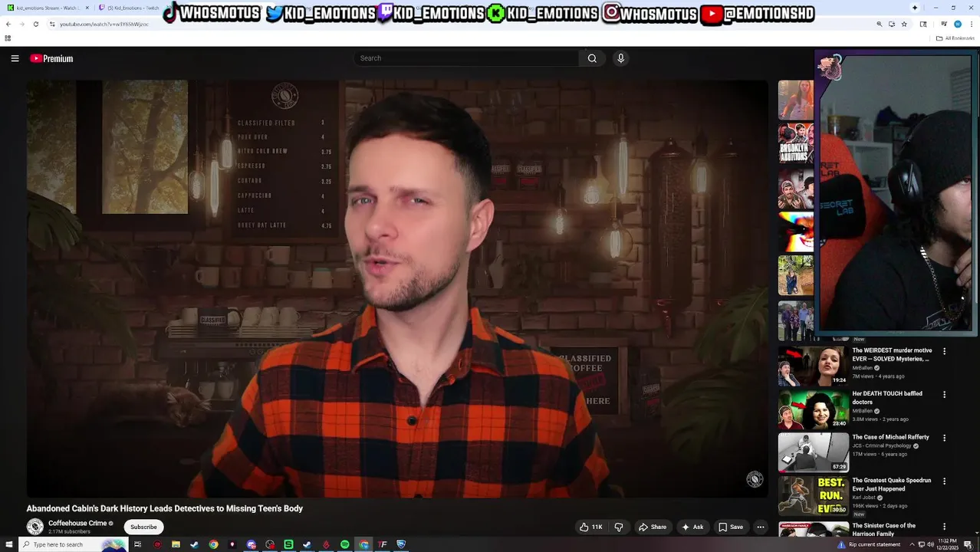The height and width of the screenshot is (552, 980).
Task: Open Spotify from the taskbar
Action: point(345,544)
